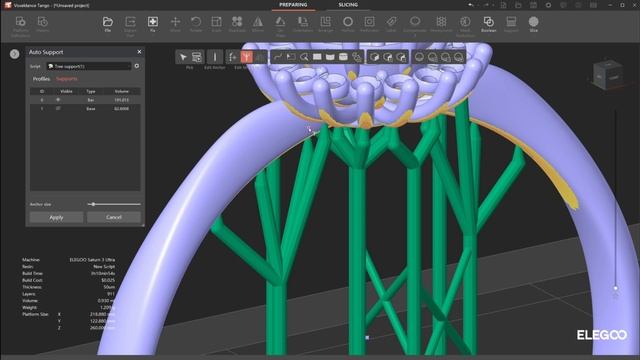The image size is (640, 360).
Task: Adjust the Anchor size slider handle
Action: pos(93,204)
